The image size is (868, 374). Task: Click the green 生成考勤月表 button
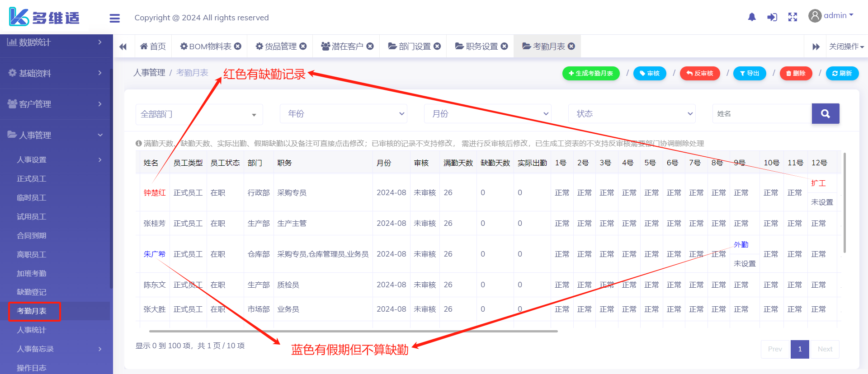tap(590, 73)
